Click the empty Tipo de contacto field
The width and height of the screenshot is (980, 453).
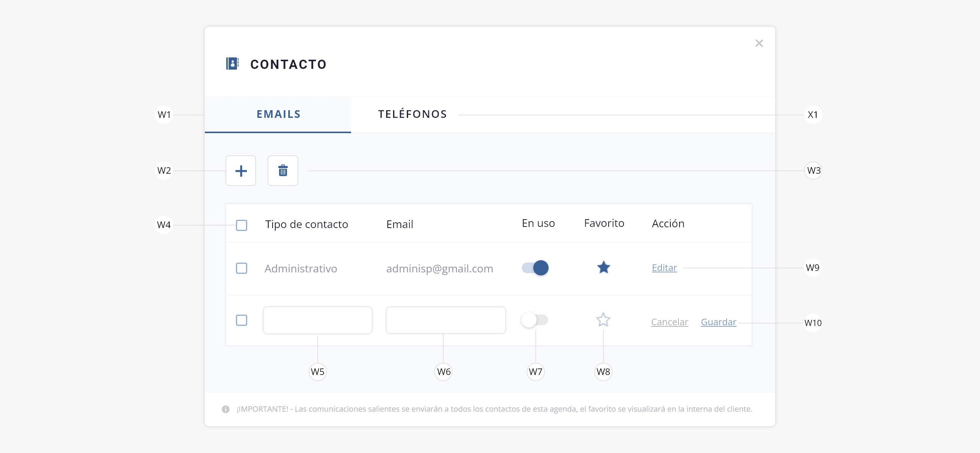point(318,320)
